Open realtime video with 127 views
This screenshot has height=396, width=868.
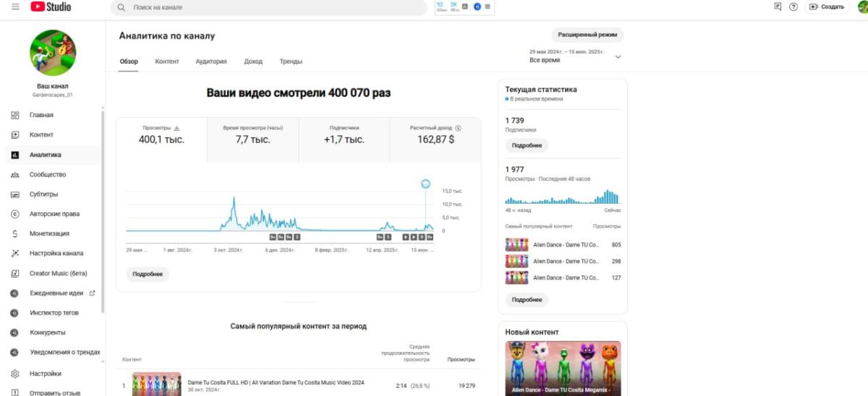point(563,277)
